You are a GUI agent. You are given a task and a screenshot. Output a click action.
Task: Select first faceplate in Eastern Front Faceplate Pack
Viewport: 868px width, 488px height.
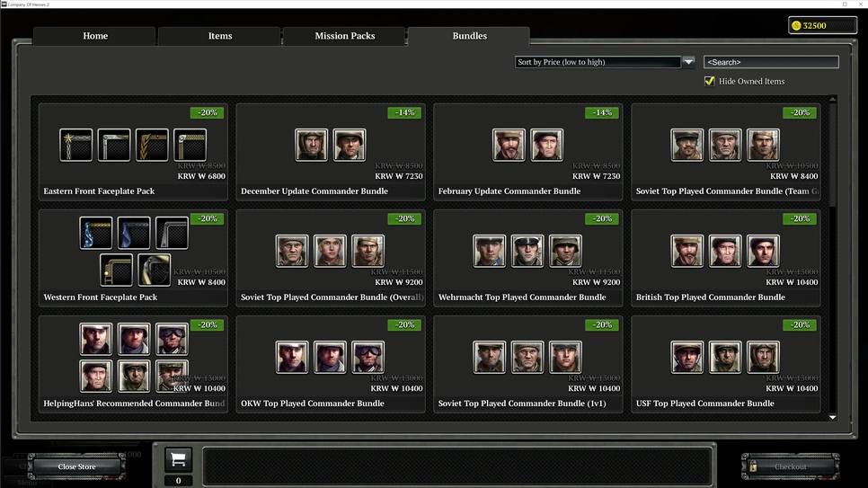point(75,145)
